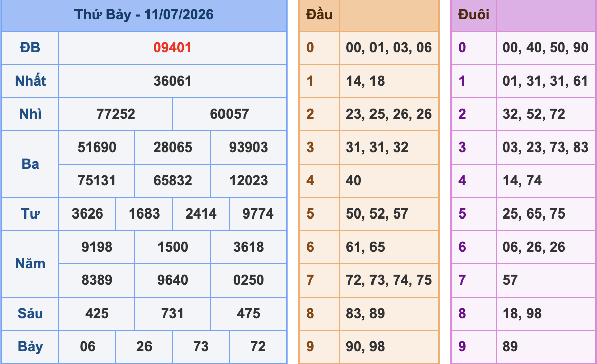Click Đầu values '14, 18'

click(365, 81)
